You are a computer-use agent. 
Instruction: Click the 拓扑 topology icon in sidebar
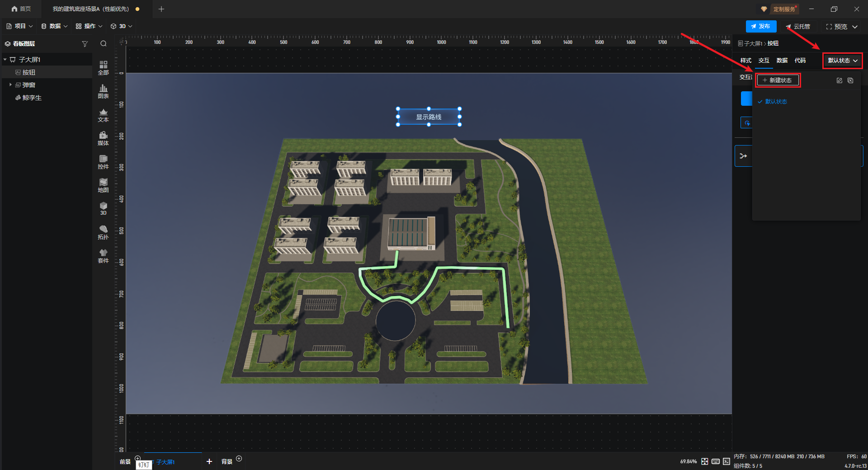(x=103, y=232)
